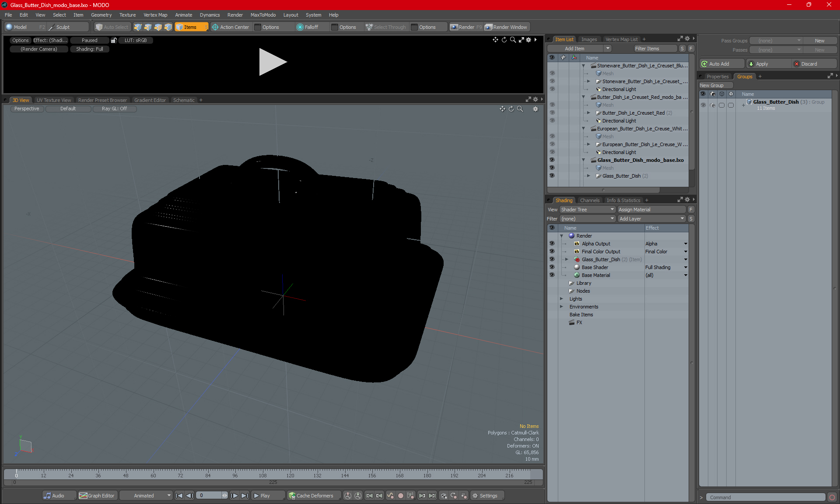Screen dimensions: 840x504
Task: Expand the Glass_Butter_Dish item in the tree
Action: click(588, 176)
